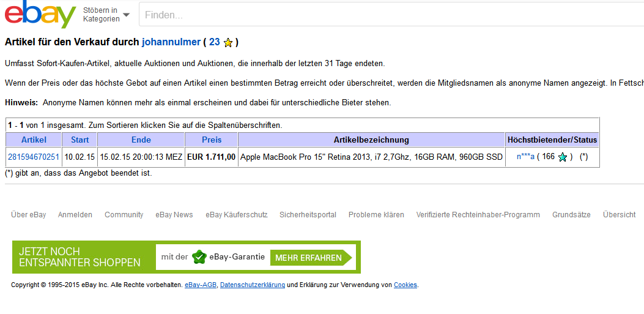Click the yellow star next to seller rating
Screen dimensions: 644x314
point(228,43)
